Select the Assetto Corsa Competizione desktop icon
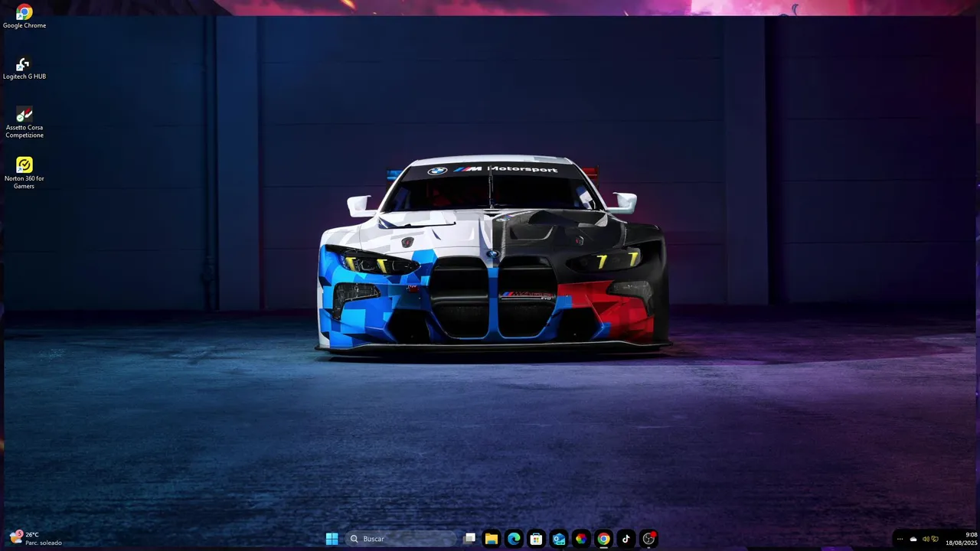 pos(24,122)
